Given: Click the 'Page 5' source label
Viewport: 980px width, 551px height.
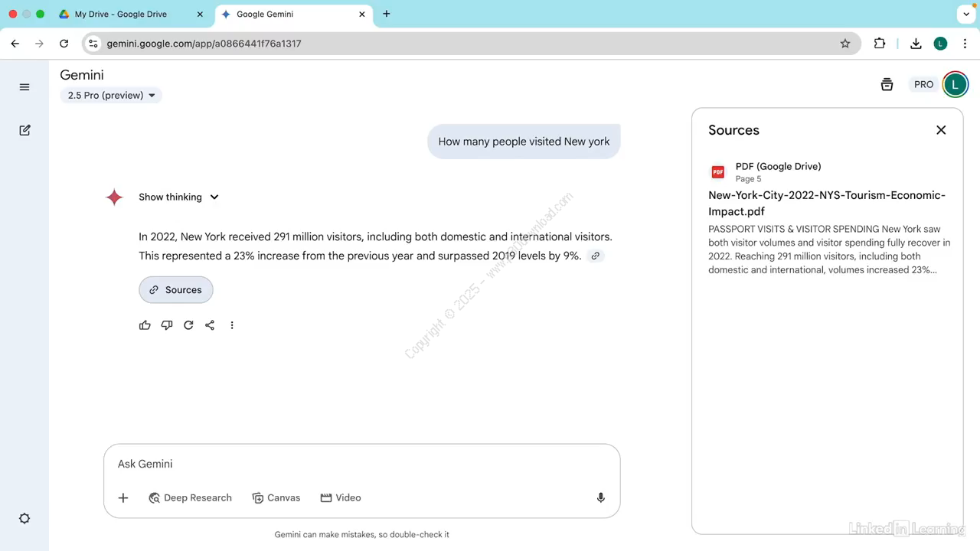Looking at the screenshot, I should pos(748,179).
